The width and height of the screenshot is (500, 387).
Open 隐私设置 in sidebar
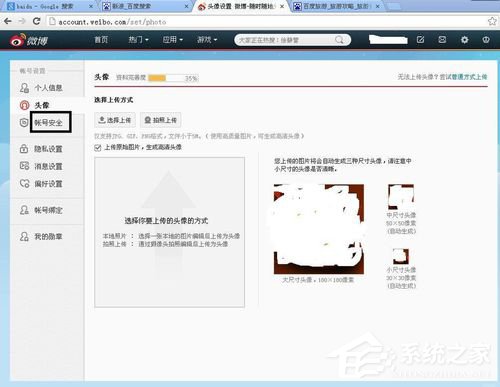[48, 149]
